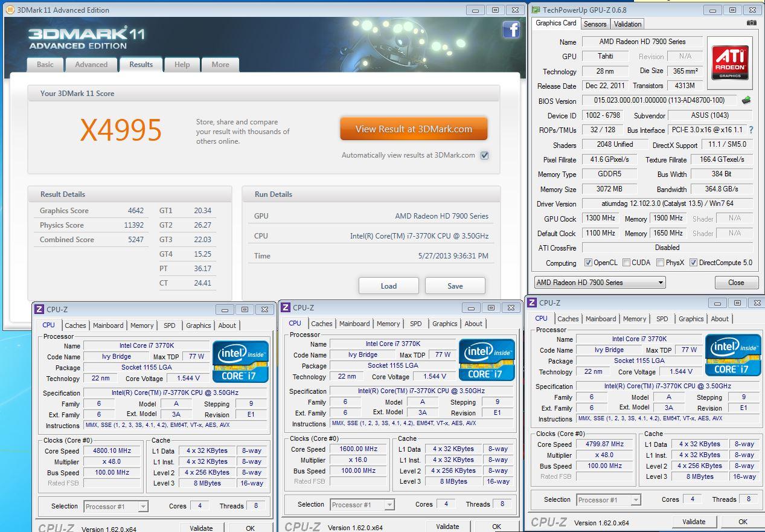Image resolution: width=765 pixels, height=532 pixels.
Task: Open the Help tab in 3DMark 11
Action: tap(182, 65)
